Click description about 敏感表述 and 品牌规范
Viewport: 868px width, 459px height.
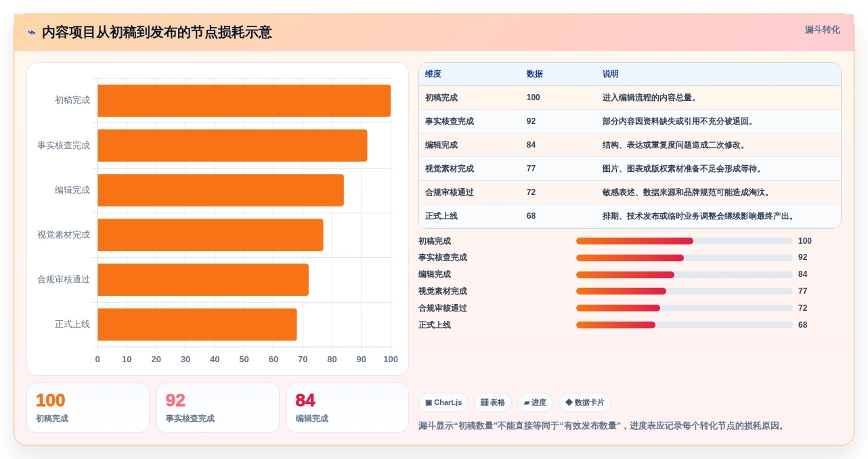[687, 192]
